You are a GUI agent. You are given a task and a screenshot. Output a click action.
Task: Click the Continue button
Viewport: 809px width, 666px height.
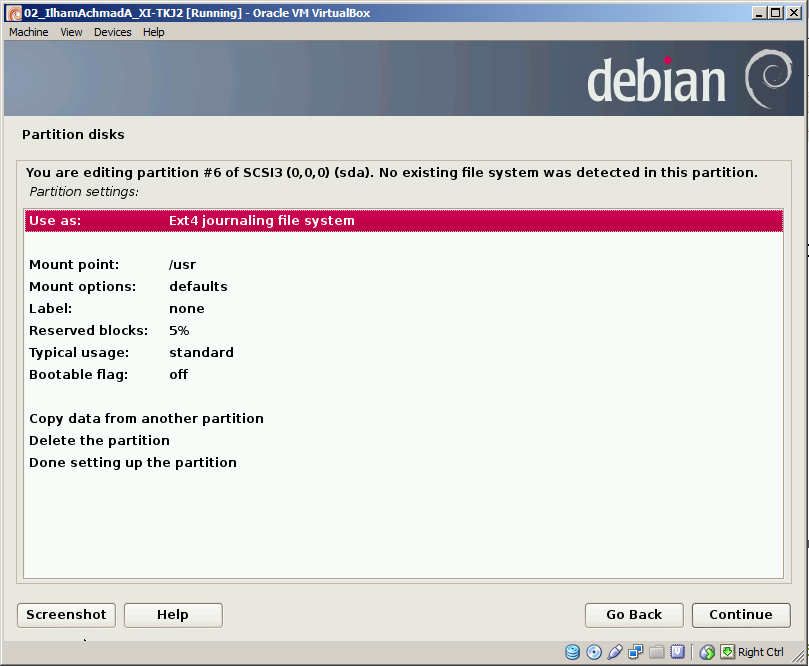(x=741, y=615)
